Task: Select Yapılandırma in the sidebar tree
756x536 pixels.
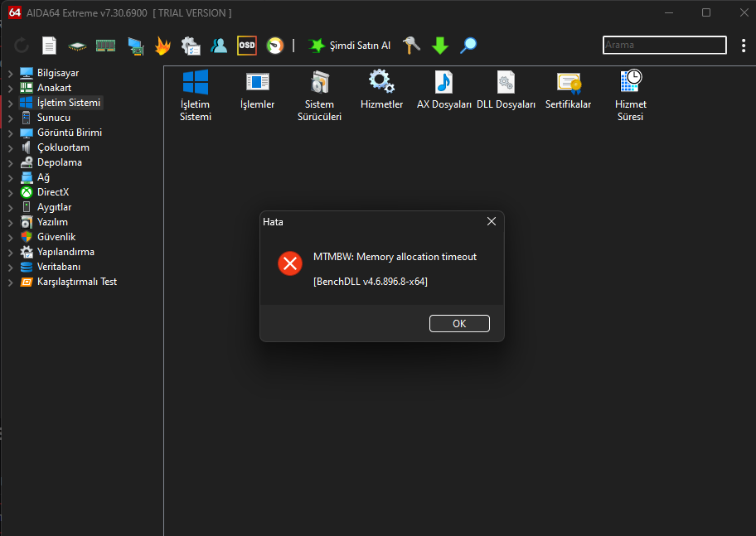Action: coord(65,252)
